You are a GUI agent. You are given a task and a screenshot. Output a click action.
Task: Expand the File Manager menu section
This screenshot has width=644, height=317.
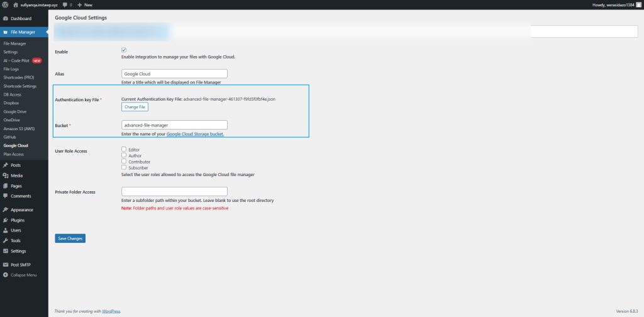coord(23,31)
